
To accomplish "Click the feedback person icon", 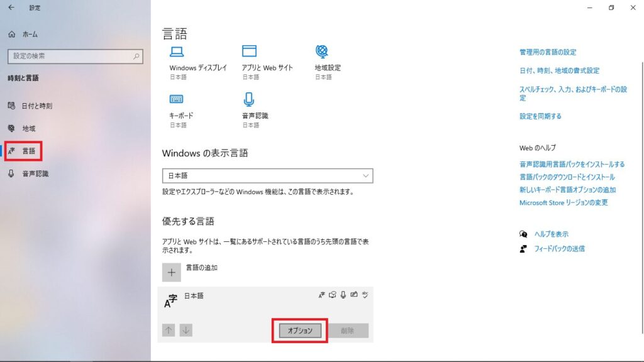I will [x=523, y=249].
